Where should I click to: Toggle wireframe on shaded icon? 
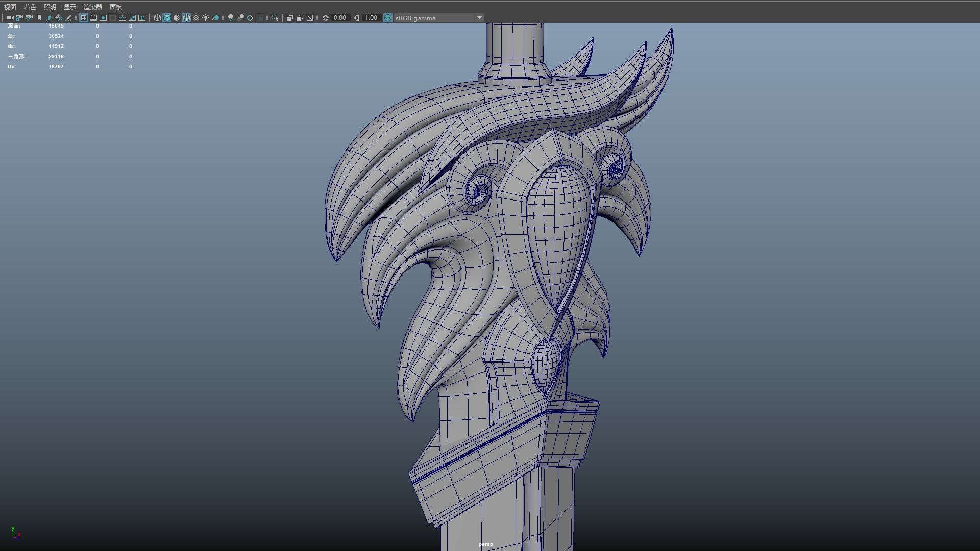(x=186, y=18)
